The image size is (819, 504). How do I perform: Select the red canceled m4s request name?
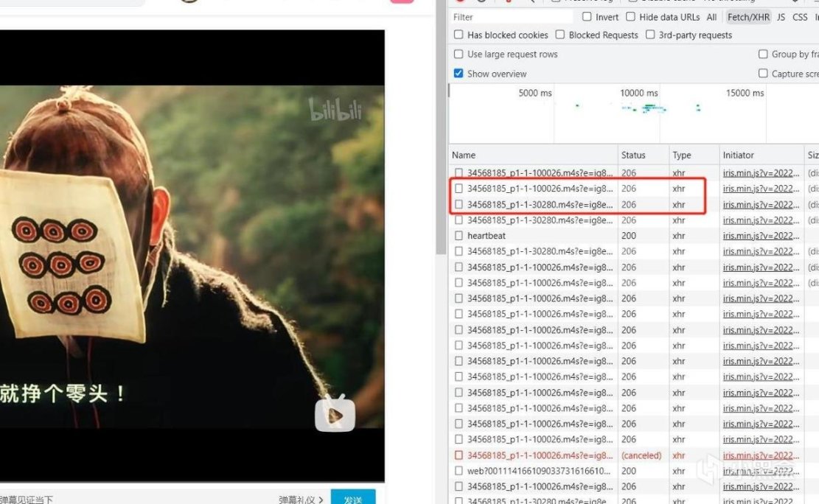pos(540,455)
